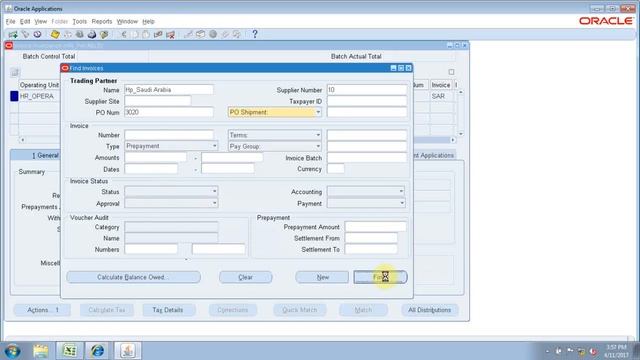Click the Currency field
This screenshot has width=640, height=360.
click(336, 169)
